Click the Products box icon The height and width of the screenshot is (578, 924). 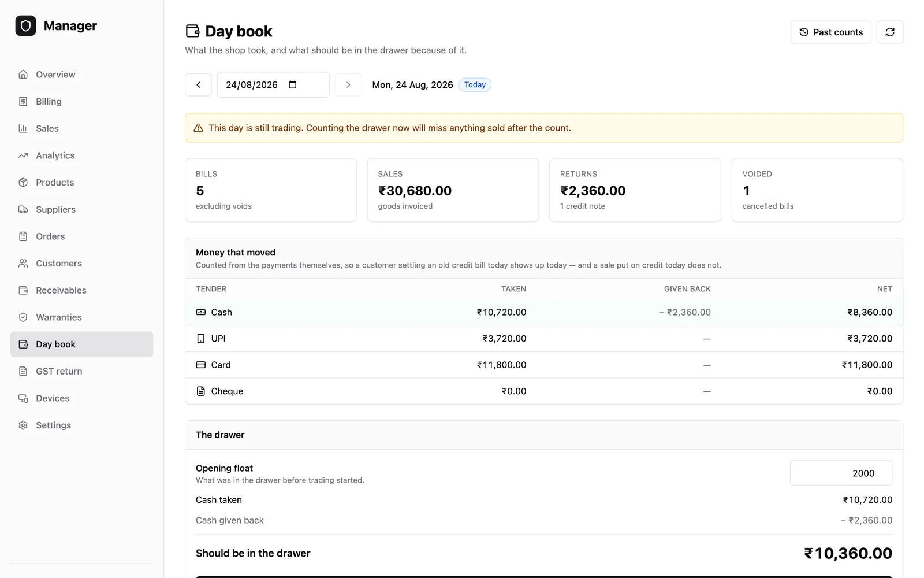(23, 183)
